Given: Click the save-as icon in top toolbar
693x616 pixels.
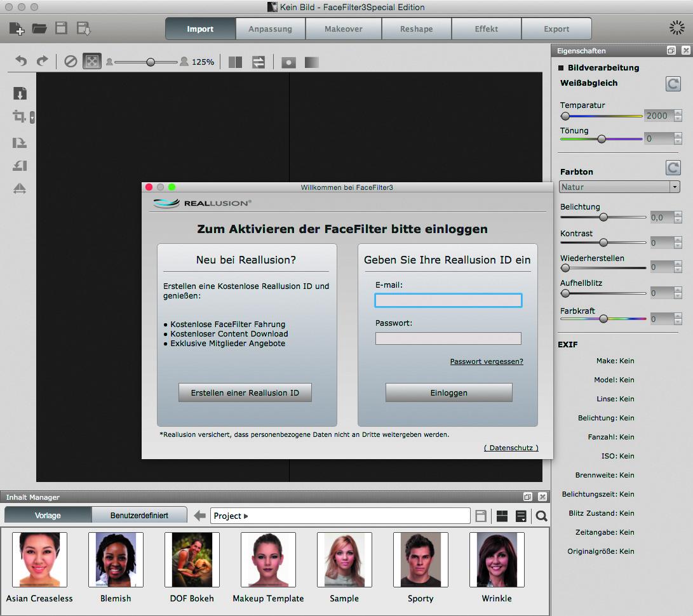Looking at the screenshot, I should click(x=84, y=29).
